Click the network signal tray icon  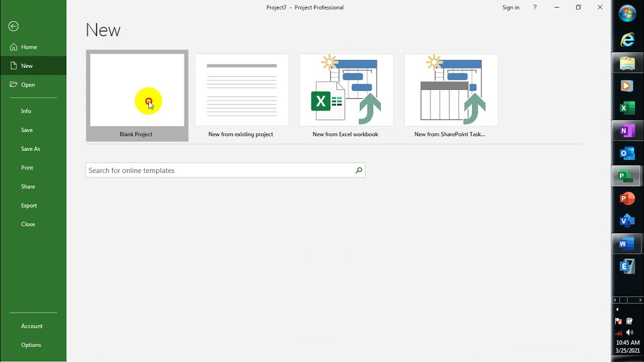[x=619, y=333]
